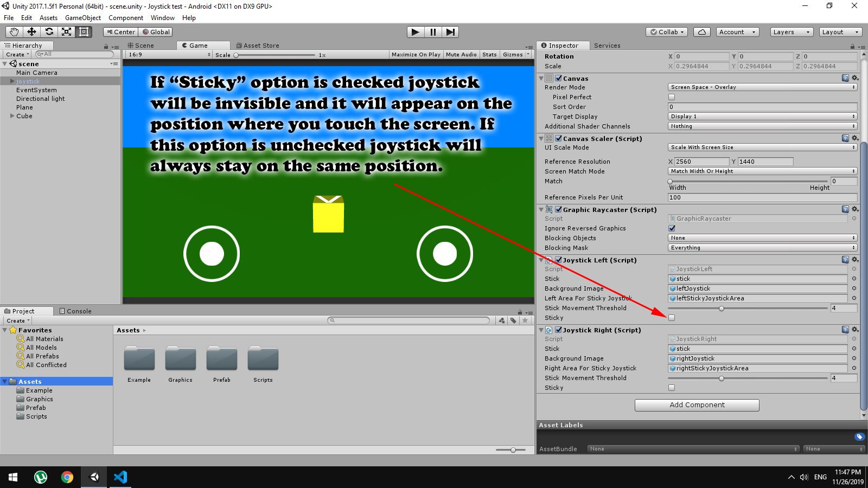
Task: Click the Step forward button
Action: tap(450, 32)
